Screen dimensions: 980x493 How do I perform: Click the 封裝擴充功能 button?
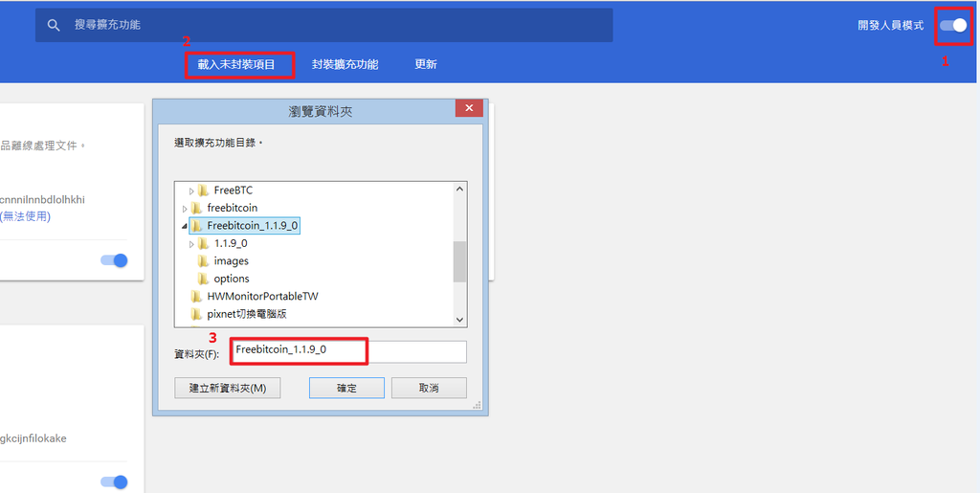pos(345,64)
